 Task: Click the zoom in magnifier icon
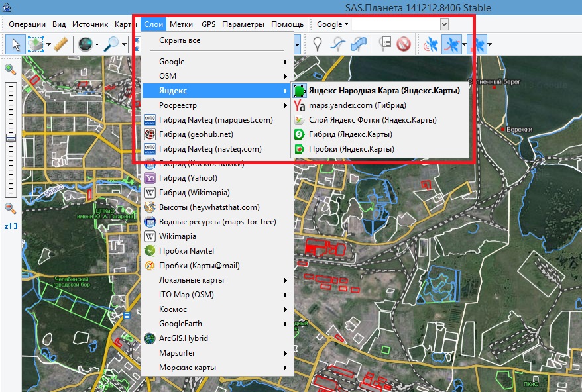pyautogui.click(x=11, y=70)
